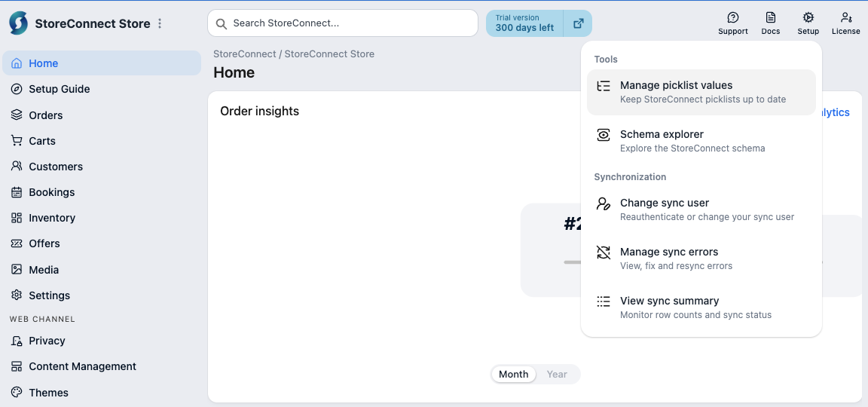Click the Inventory grid icon
This screenshot has width=868, height=407.
tap(17, 218)
